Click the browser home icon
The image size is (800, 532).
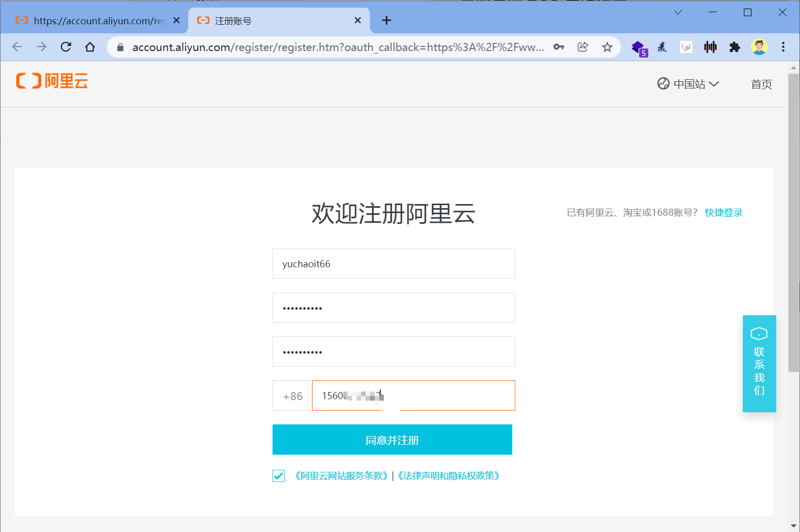(90, 47)
